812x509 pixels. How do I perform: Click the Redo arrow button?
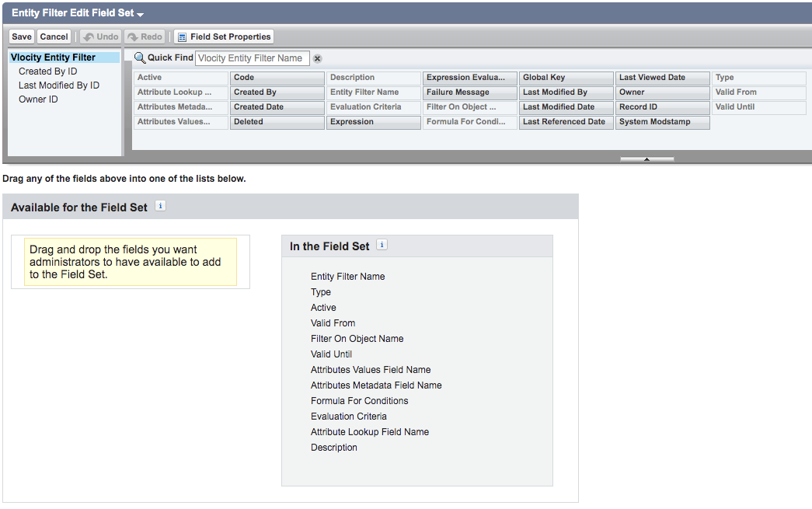[145, 37]
